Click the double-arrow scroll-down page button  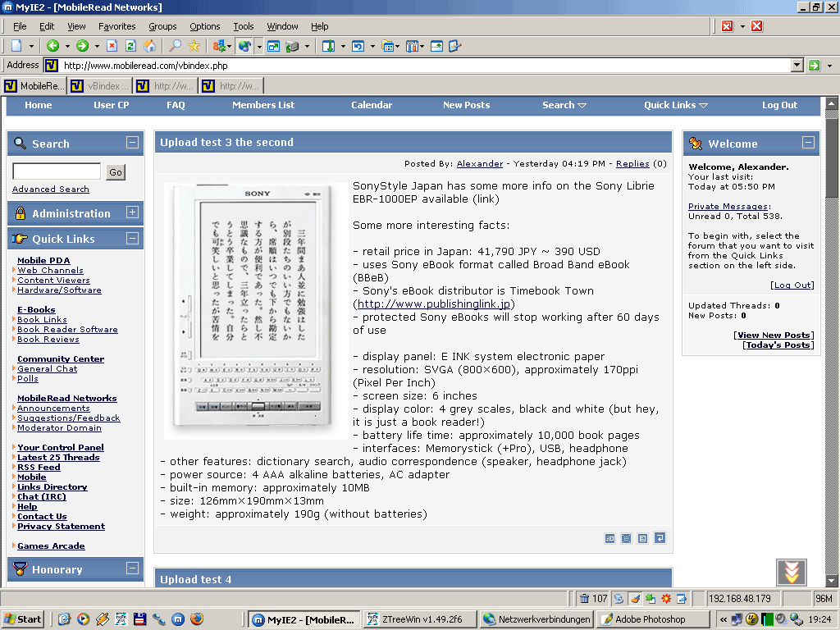(792, 572)
